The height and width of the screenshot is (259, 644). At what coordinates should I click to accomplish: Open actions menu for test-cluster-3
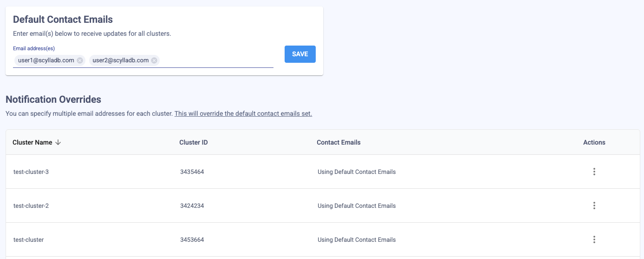(x=594, y=172)
